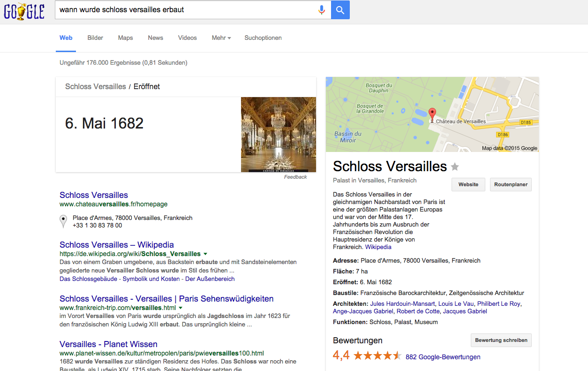The width and height of the screenshot is (588, 371).
Task: Click Feedback link under answer box
Action: 295,177
